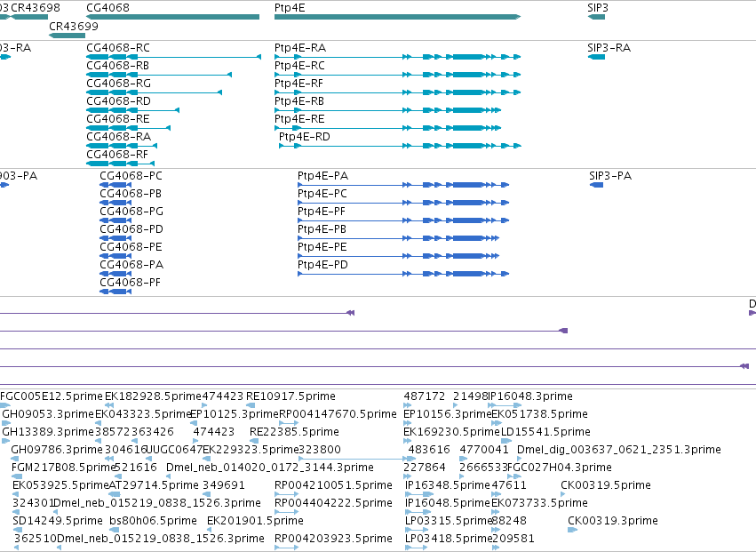
Task: Click the Ptp4E-PC protein label
Action: pyautogui.click(x=322, y=194)
